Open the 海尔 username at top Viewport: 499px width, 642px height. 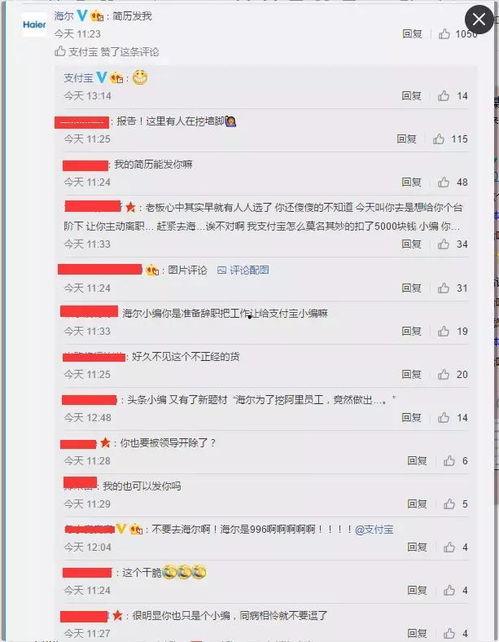(x=65, y=16)
